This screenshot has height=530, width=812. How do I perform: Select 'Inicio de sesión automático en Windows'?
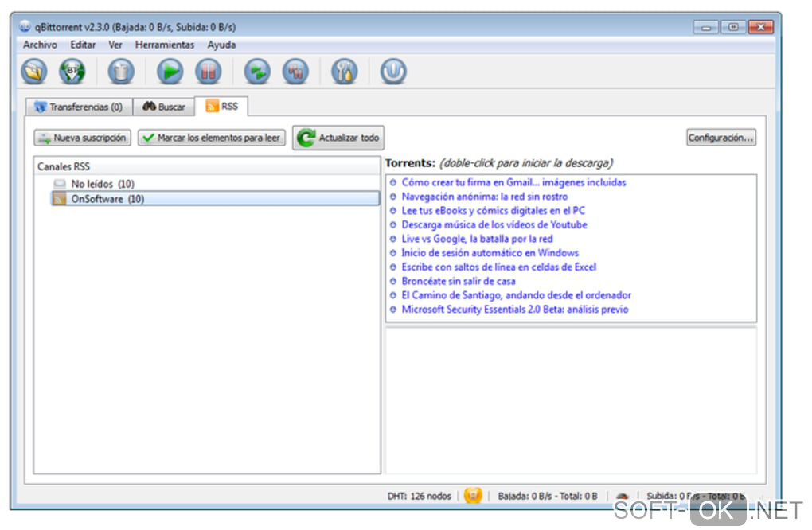tap(490, 252)
